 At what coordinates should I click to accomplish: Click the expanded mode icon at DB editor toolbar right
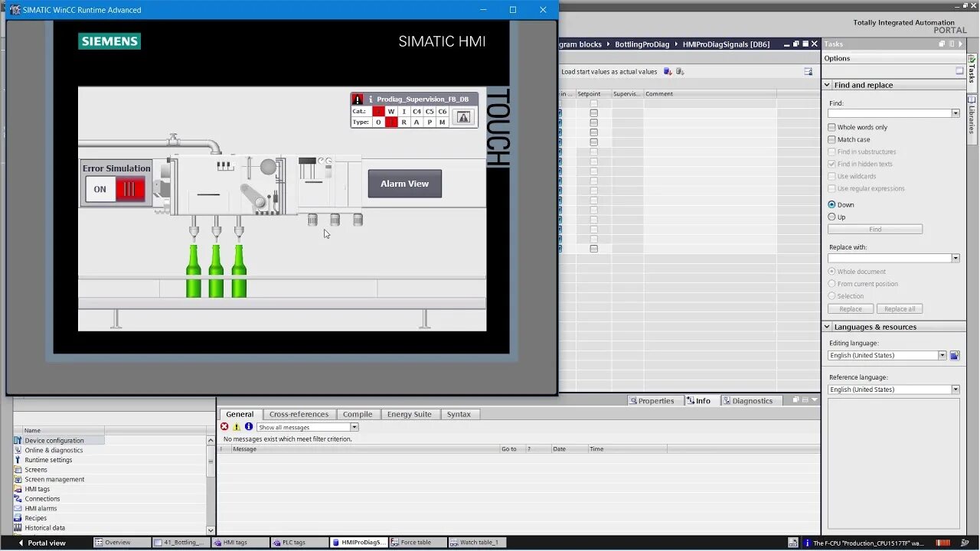pos(808,71)
